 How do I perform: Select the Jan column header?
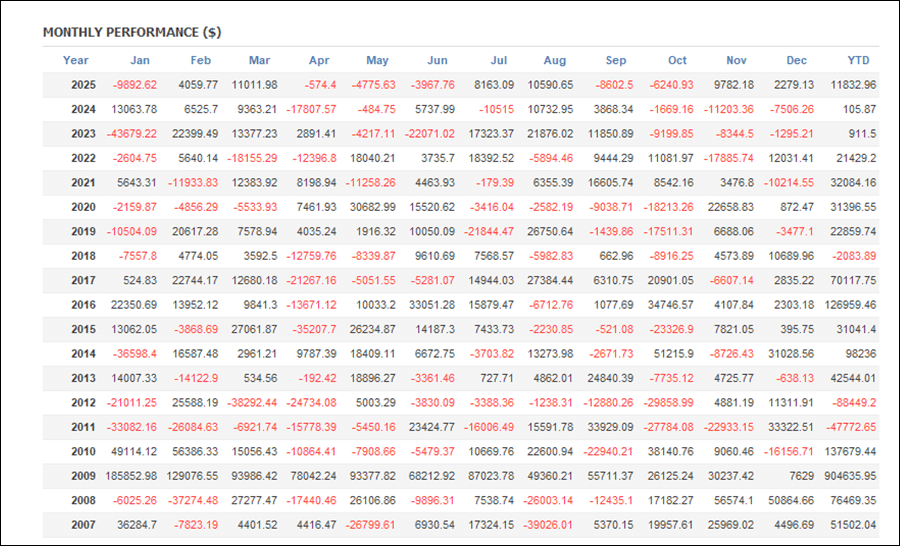[x=140, y=60]
